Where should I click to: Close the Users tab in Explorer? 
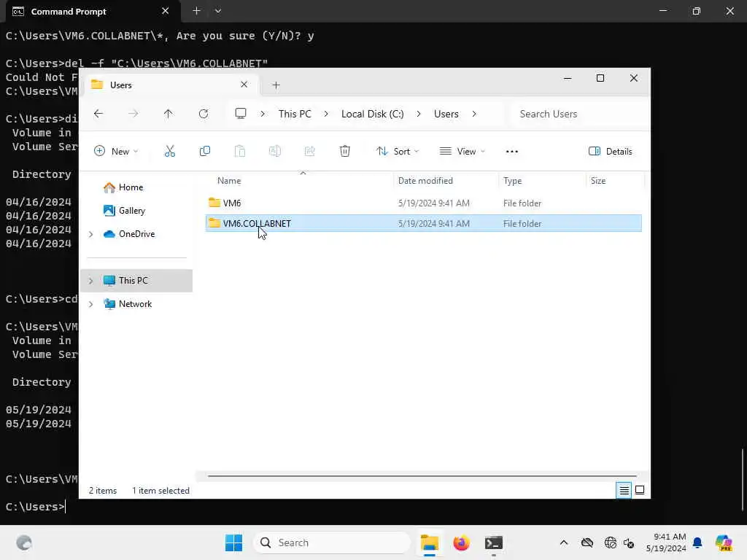[x=244, y=85]
